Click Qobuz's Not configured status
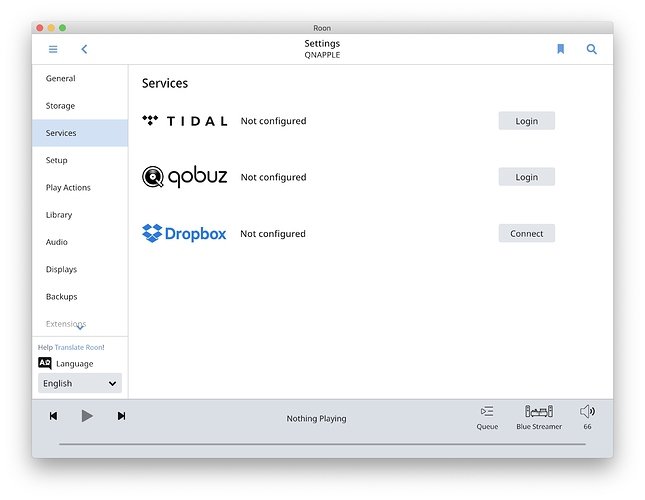Screen dimensions: 645x500 pos(274,177)
